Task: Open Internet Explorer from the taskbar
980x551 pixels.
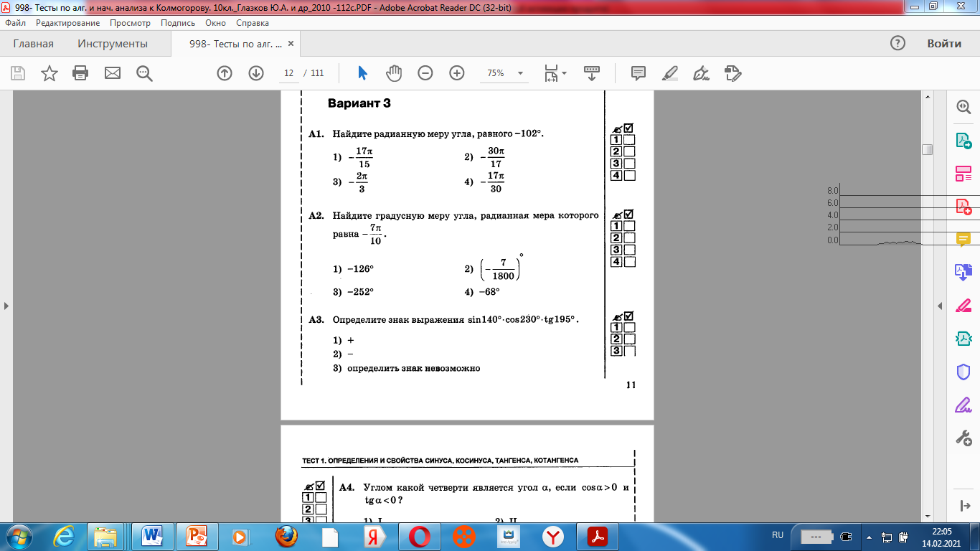Action: [x=65, y=536]
